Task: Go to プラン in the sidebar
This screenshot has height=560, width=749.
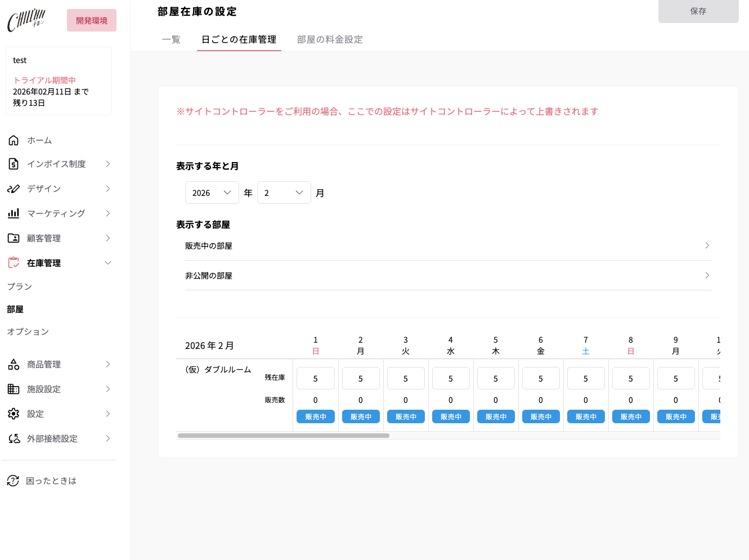Action: pos(20,286)
